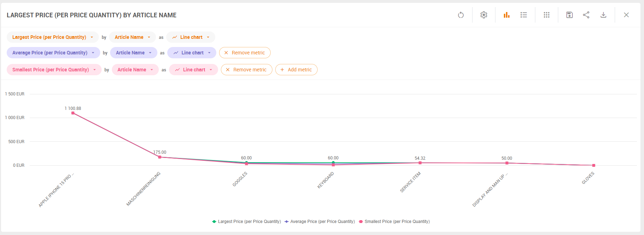Toggle Smallest Price series in legend
The image size is (644, 235).
click(397, 222)
